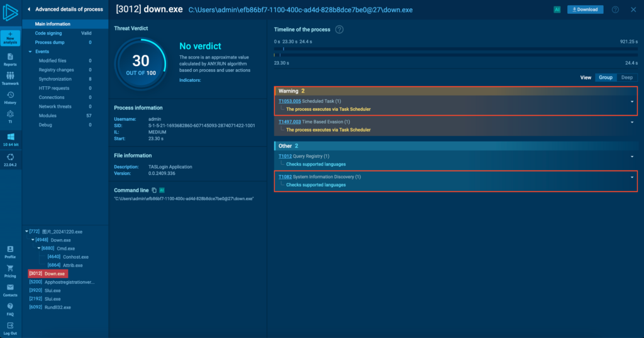Select the Main information menu item
Screen dimensions: 644x338
pyautogui.click(x=53, y=24)
